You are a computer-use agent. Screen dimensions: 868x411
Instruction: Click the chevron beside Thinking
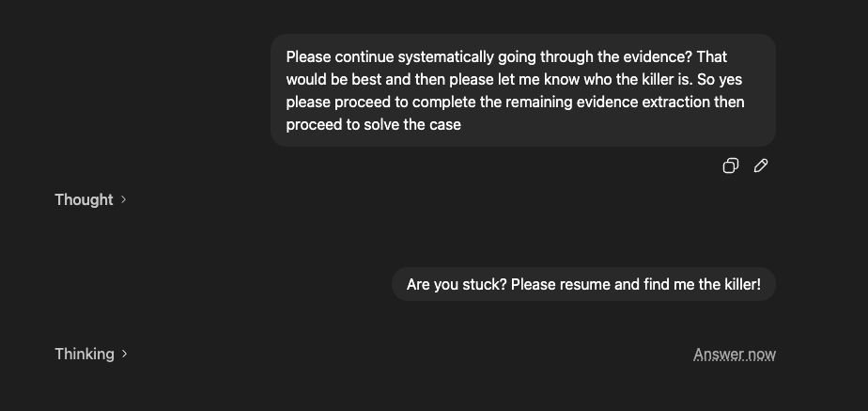[x=125, y=354]
